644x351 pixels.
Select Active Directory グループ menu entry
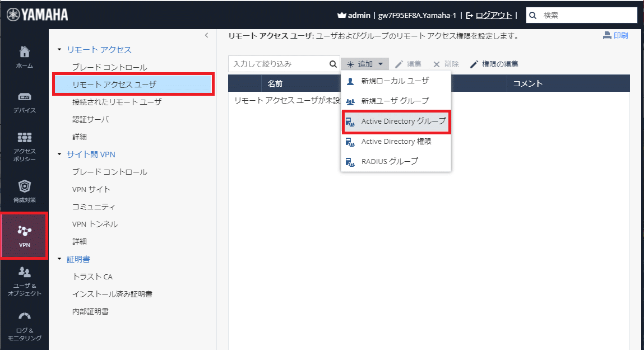[x=403, y=121]
